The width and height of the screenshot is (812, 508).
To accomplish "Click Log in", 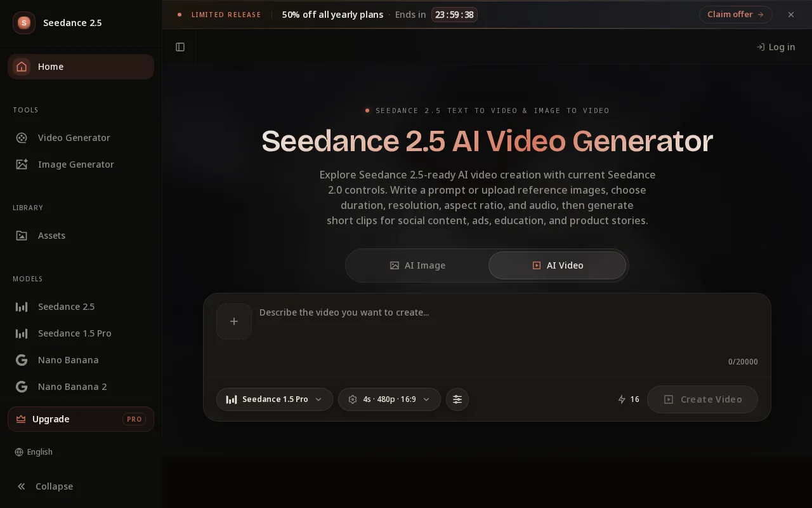I will pos(776,47).
